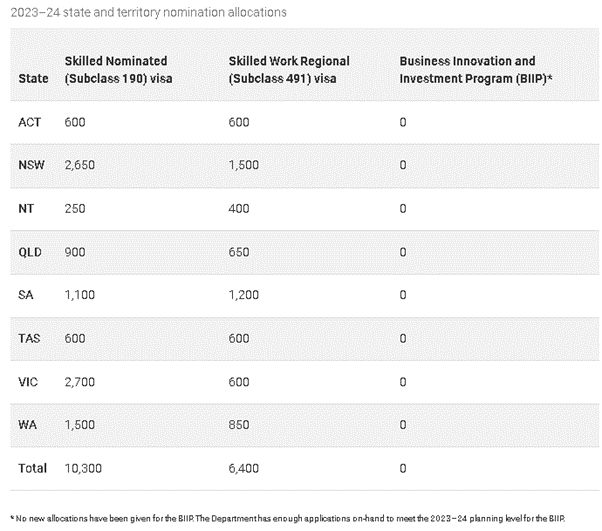Screen dimensions: 602x531
Task: Click VIC subclass 190 value 2,700
Action: 79,382
